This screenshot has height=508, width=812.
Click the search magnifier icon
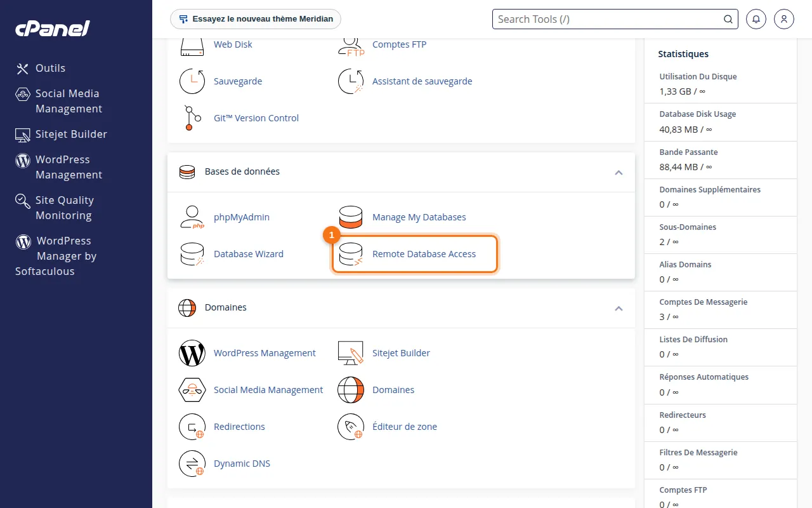(x=728, y=19)
